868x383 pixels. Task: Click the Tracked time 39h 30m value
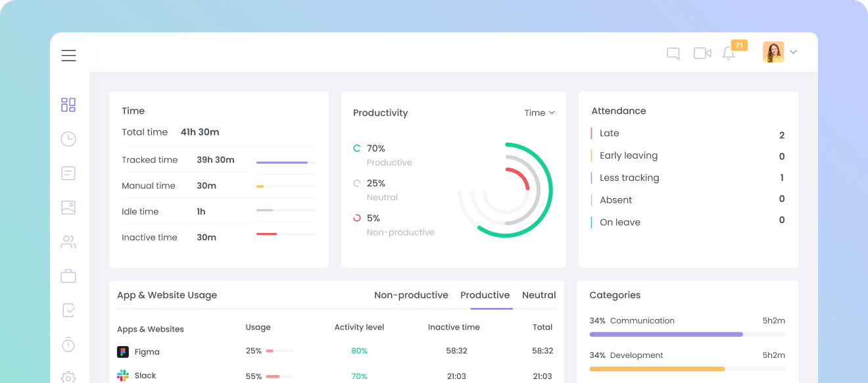[216, 160]
